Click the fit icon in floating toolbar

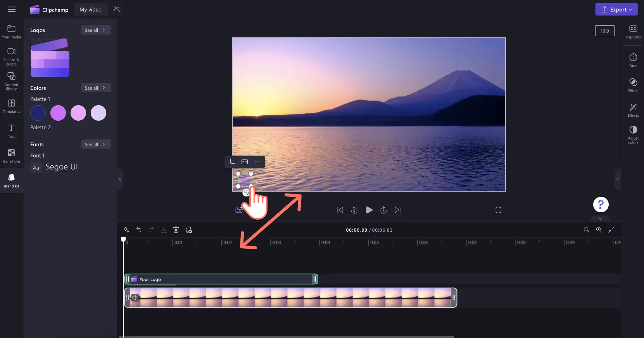(x=245, y=162)
